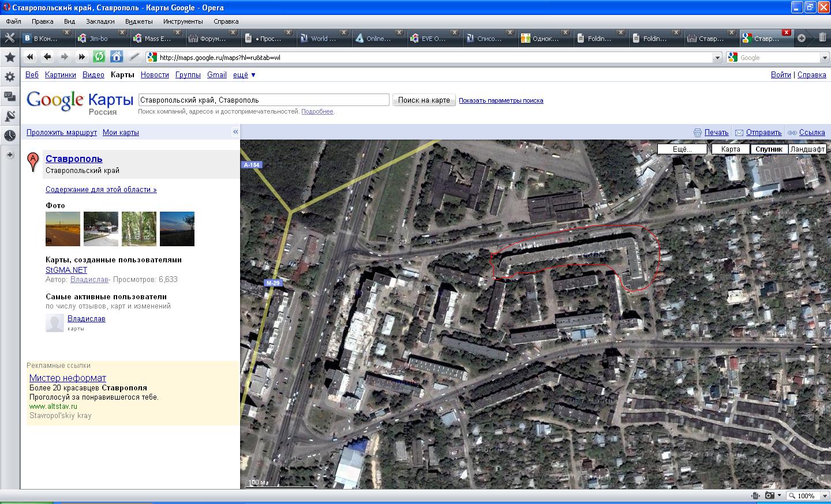Open the Виджеты menu
The image size is (831, 504).
pos(138,21)
